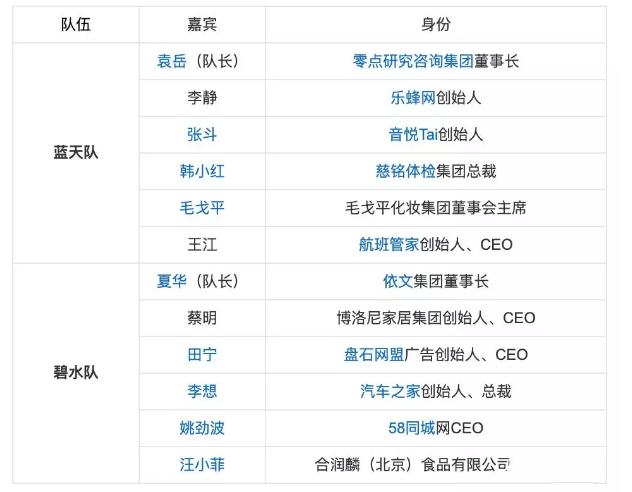632x492 pixels.
Task: Open the 李想 link
Action: [x=201, y=391]
